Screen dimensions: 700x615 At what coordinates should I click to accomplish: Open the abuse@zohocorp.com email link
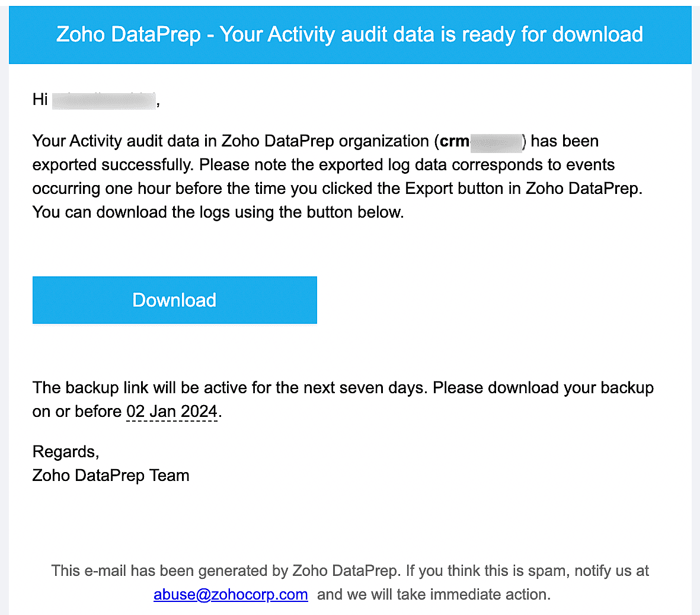pos(231,594)
